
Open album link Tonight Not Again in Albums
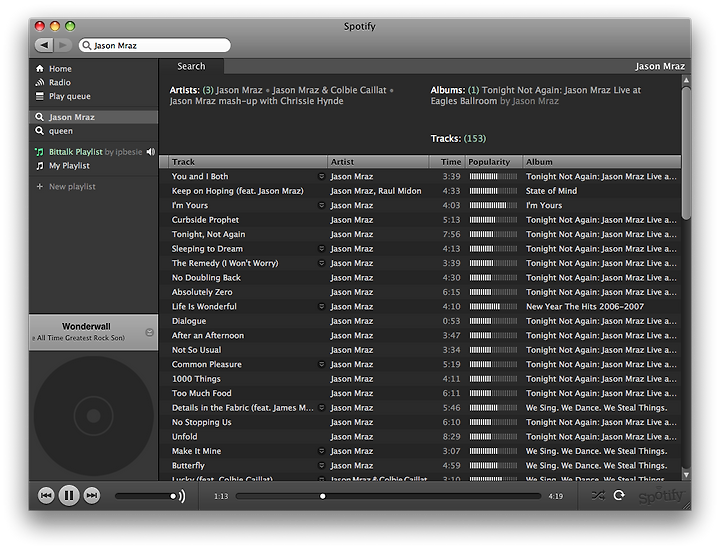pos(535,95)
